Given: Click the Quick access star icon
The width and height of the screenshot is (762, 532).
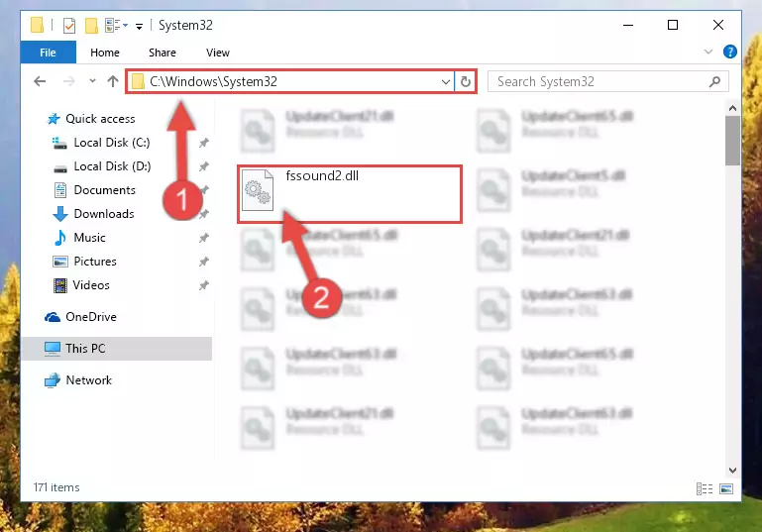Looking at the screenshot, I should point(54,119).
